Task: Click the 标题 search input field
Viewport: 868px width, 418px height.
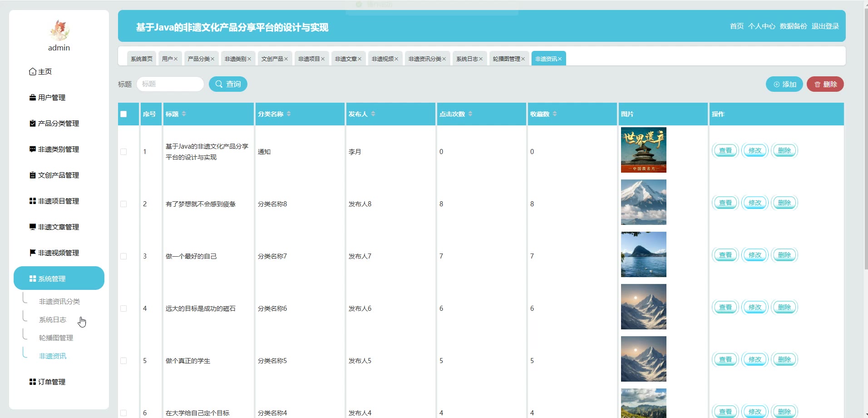Action: [x=170, y=84]
